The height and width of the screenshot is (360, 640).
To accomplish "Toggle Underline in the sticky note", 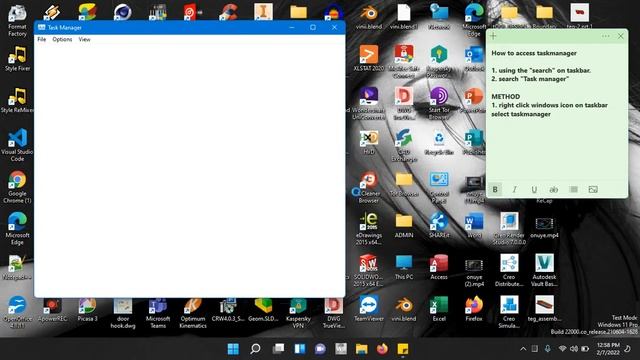I will click(534, 189).
